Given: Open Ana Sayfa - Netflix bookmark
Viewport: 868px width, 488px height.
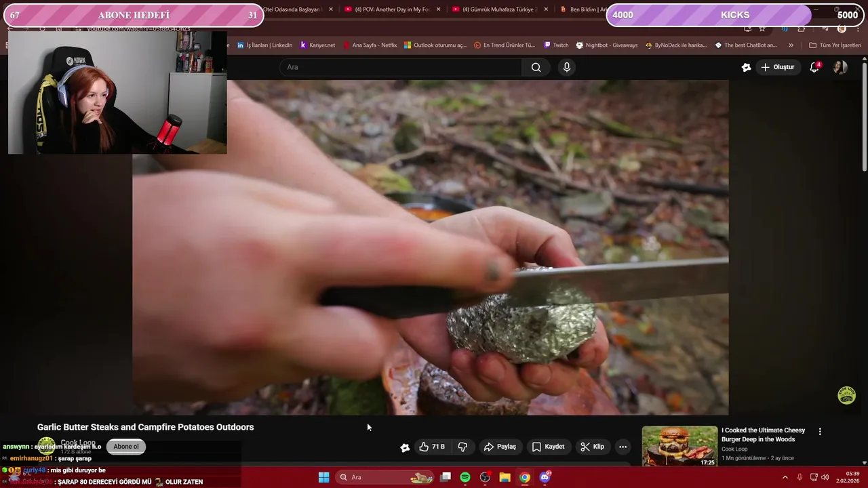Looking at the screenshot, I should click(370, 45).
